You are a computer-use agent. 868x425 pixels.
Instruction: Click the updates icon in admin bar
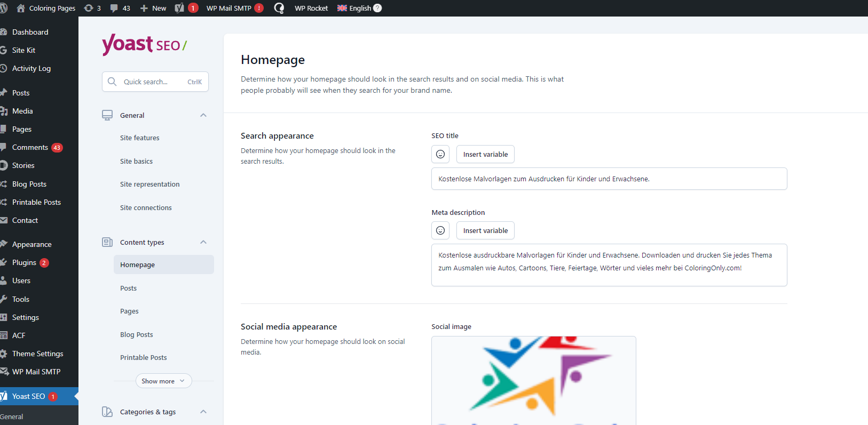coord(89,8)
